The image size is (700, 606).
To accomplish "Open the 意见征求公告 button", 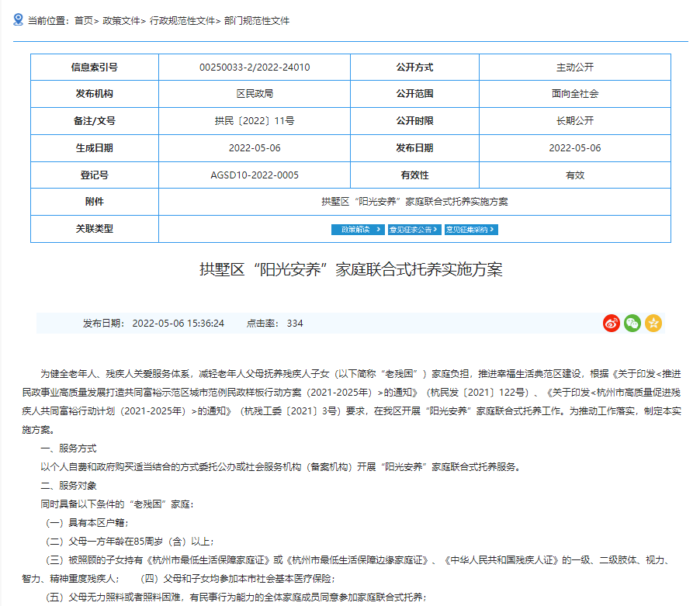I will coord(414,230).
